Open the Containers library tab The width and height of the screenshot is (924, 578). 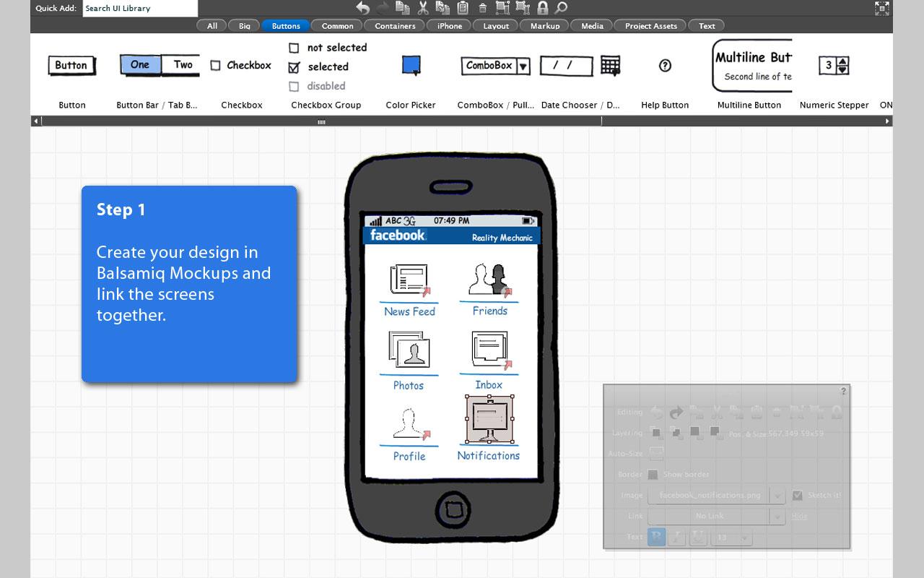tap(395, 26)
